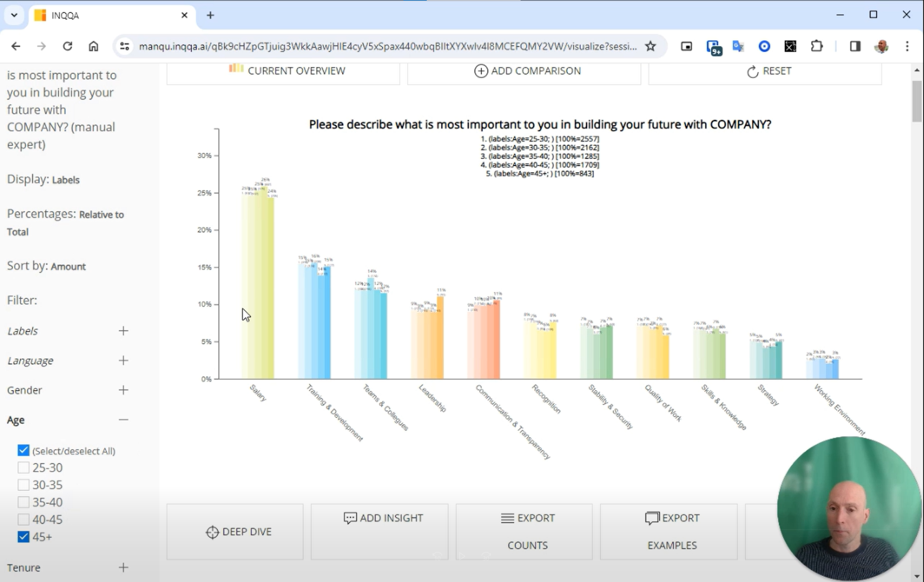Screen dimensions: 924x582
Task: Click the Reset circular arrow icon
Action: pos(752,71)
